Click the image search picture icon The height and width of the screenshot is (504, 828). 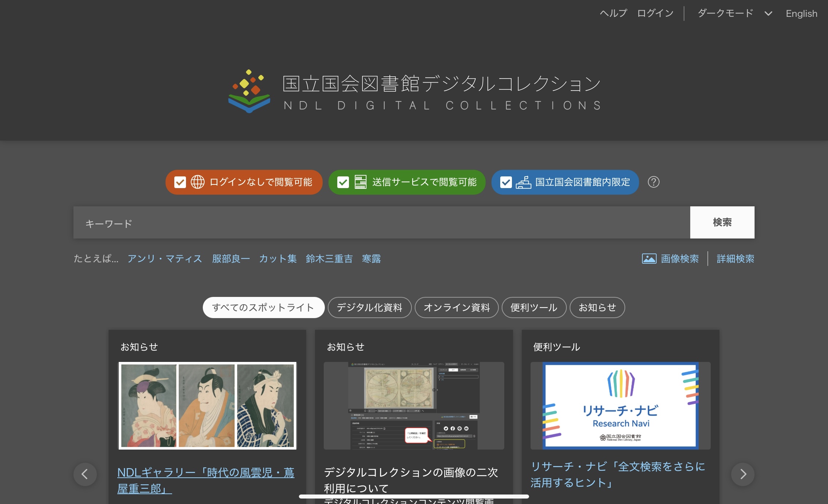(x=649, y=259)
